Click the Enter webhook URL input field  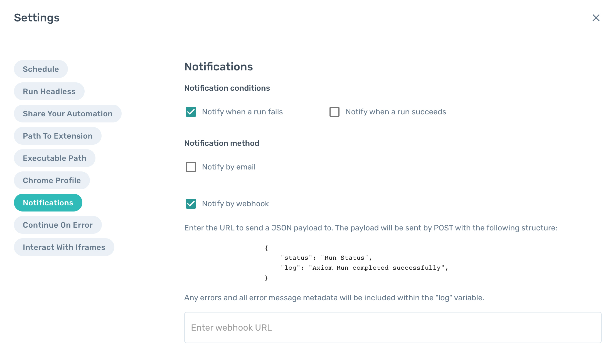pyautogui.click(x=393, y=328)
